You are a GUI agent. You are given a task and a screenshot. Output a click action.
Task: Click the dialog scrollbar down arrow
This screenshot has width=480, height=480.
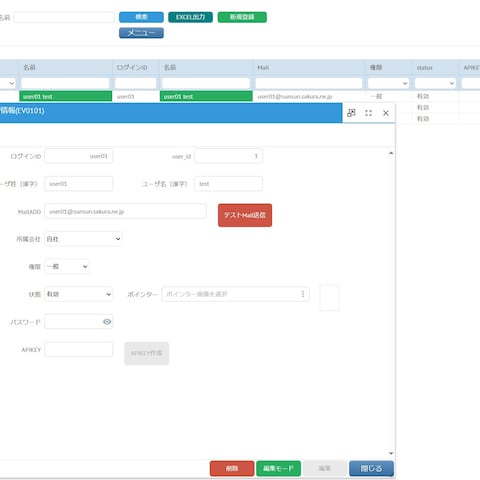(x=391, y=453)
